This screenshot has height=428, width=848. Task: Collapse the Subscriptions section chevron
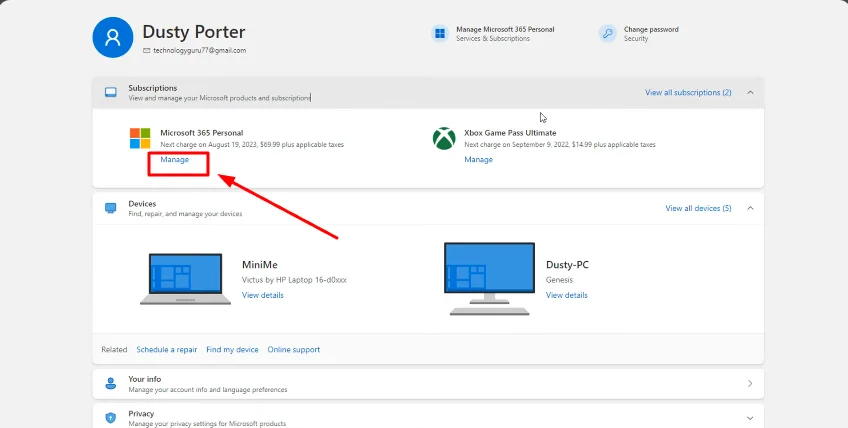(750, 93)
